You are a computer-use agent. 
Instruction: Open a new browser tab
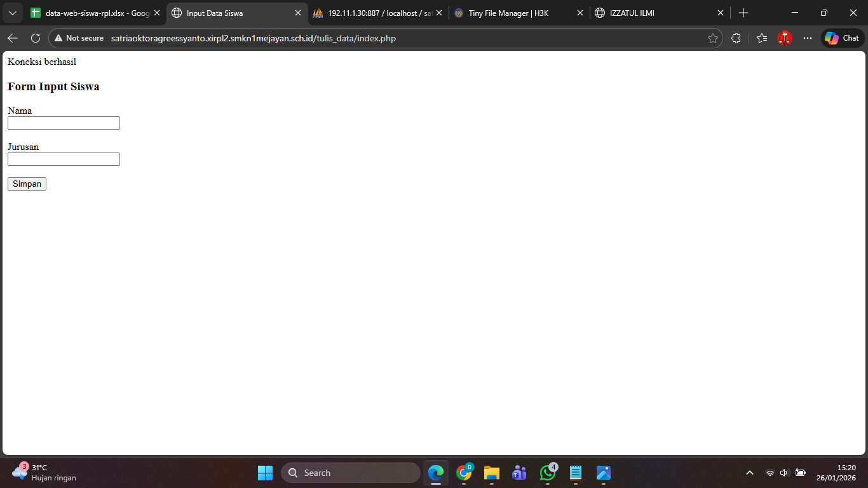tap(743, 13)
